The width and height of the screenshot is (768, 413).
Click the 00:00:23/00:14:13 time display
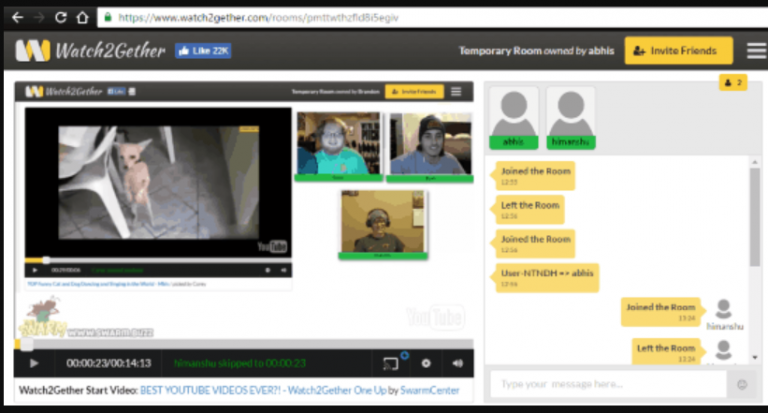[109, 363]
